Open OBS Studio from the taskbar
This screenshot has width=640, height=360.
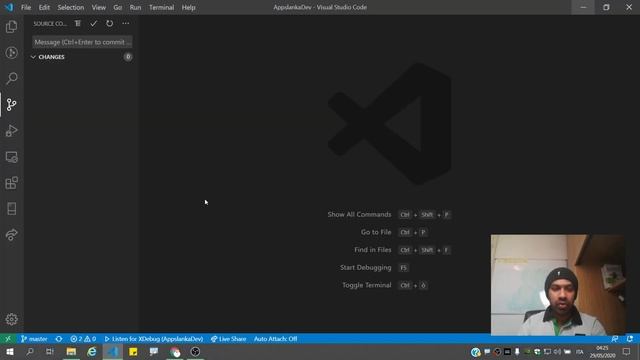click(195, 352)
